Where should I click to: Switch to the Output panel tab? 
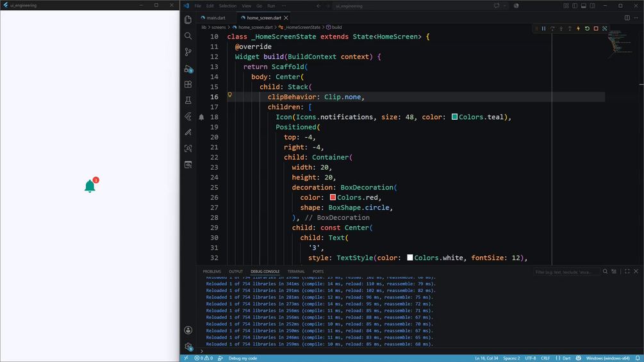coord(236,271)
